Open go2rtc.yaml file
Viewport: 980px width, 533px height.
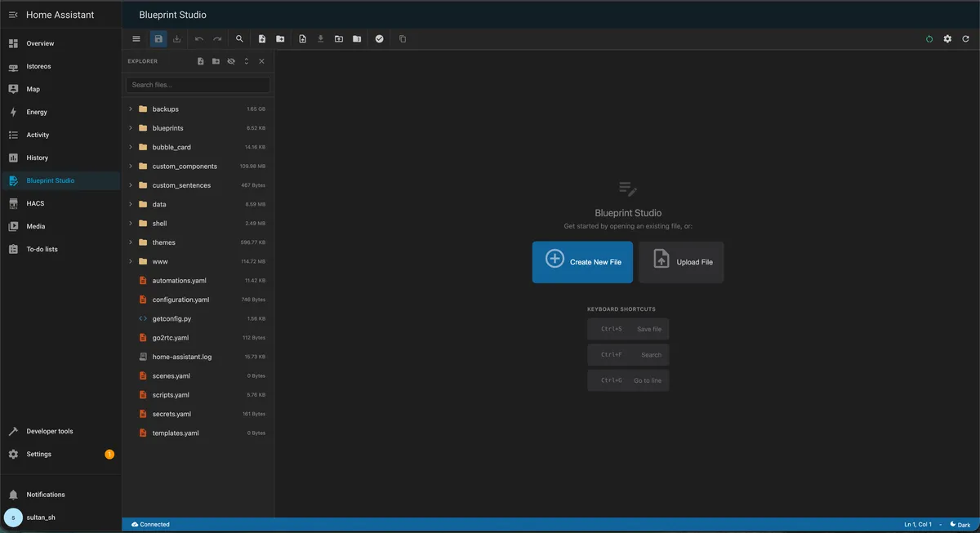pos(198,338)
